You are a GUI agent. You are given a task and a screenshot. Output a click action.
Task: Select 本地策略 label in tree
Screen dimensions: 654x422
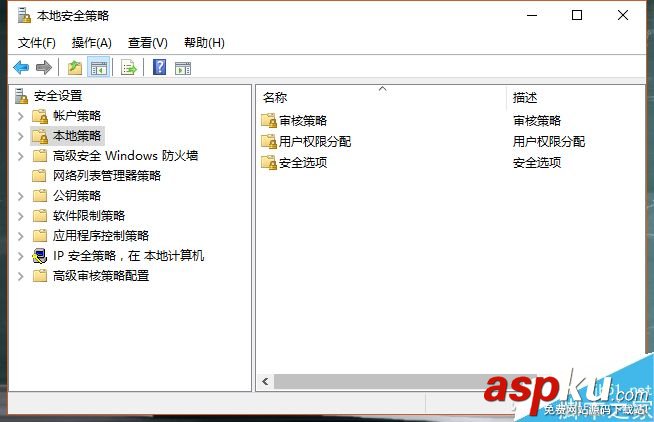pos(77,136)
